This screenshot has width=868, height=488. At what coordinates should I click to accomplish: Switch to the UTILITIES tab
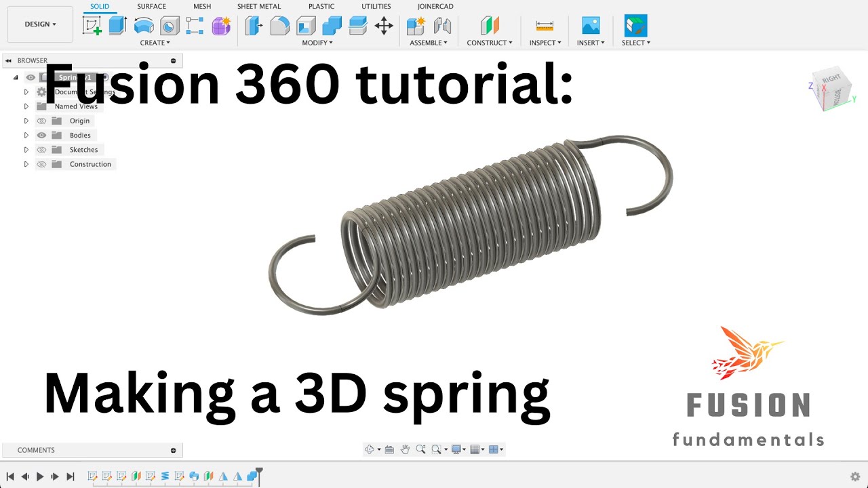coord(376,6)
